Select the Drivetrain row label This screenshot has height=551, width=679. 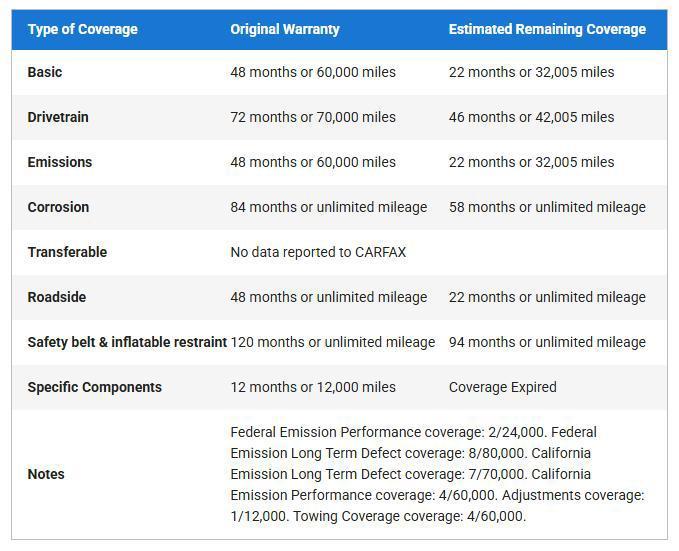pos(58,117)
